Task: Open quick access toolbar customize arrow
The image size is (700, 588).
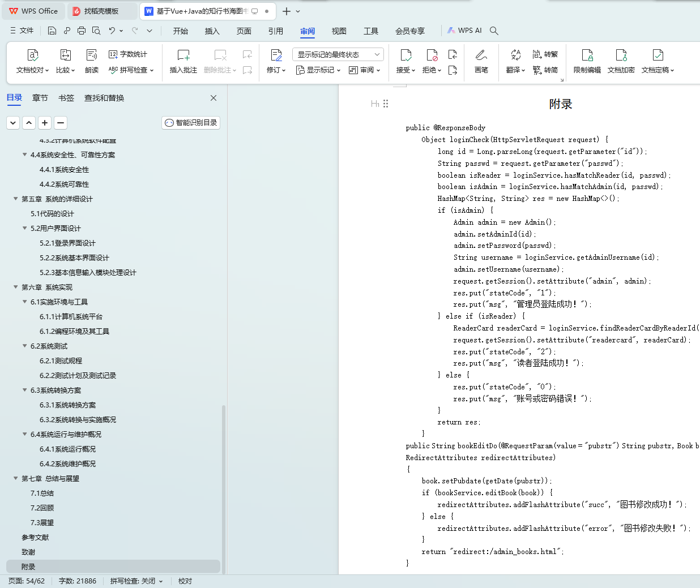Action: coord(150,31)
